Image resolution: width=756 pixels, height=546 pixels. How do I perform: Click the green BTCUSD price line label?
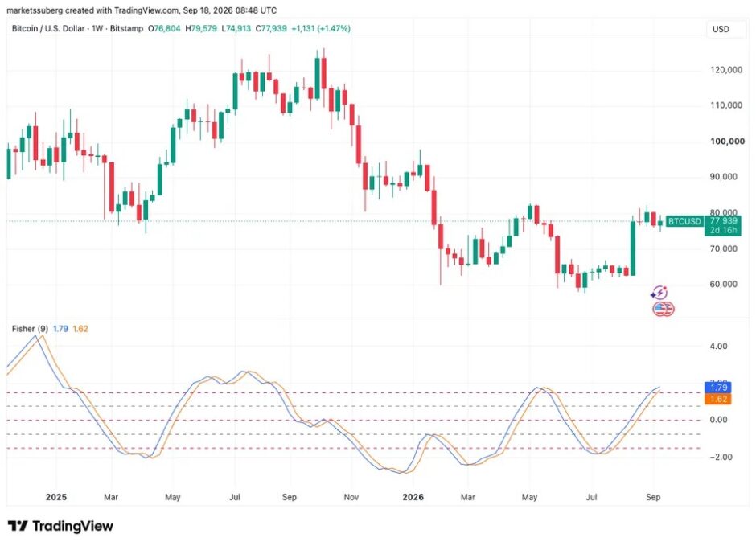(684, 221)
